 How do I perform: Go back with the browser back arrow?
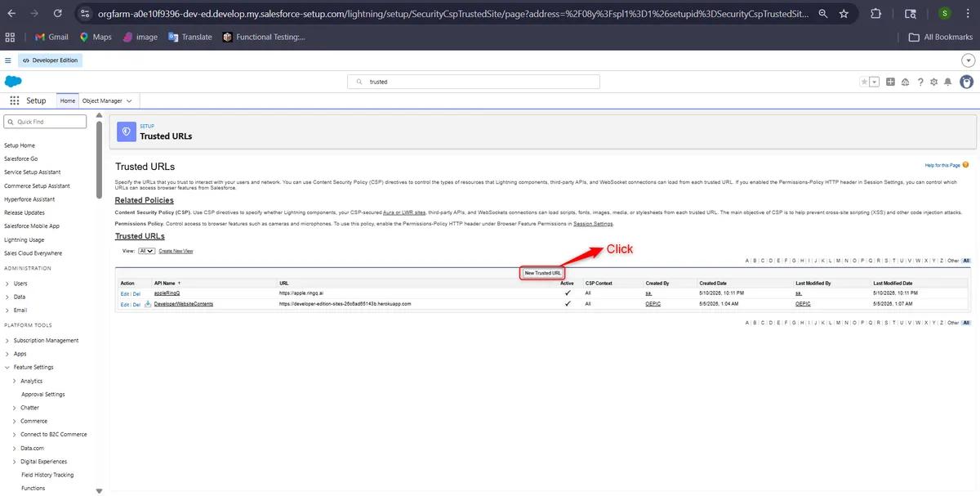pos(11,14)
